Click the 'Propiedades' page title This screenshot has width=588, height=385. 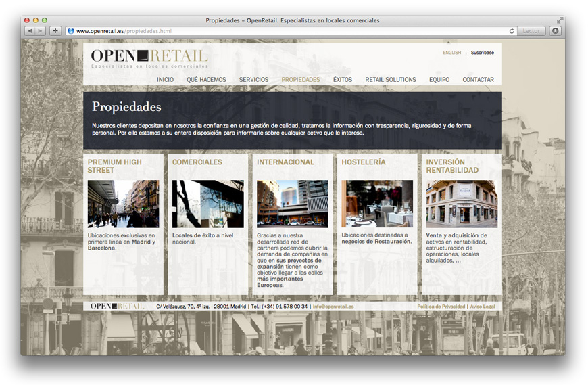click(126, 107)
